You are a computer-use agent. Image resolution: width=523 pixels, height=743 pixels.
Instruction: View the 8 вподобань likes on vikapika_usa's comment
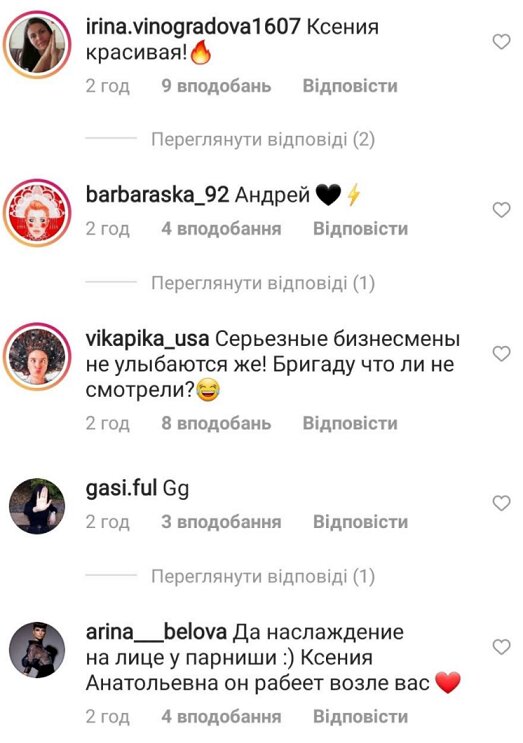coord(216,423)
